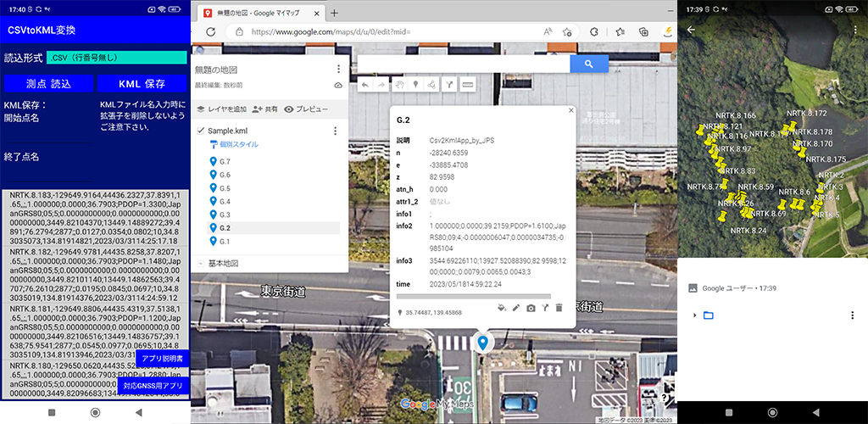868x424 pixels.
Task: Select the Draw a line tool
Action: click(x=431, y=85)
